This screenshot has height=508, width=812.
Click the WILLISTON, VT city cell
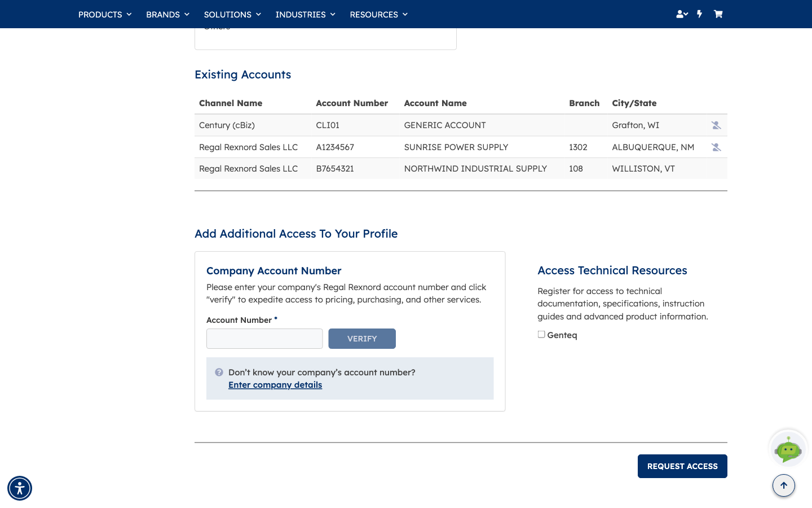pyautogui.click(x=643, y=169)
